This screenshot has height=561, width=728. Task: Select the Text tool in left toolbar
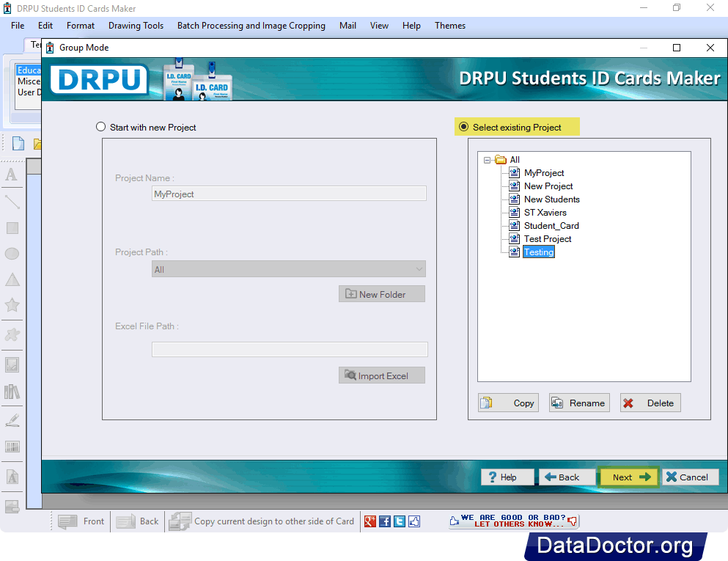click(12, 175)
